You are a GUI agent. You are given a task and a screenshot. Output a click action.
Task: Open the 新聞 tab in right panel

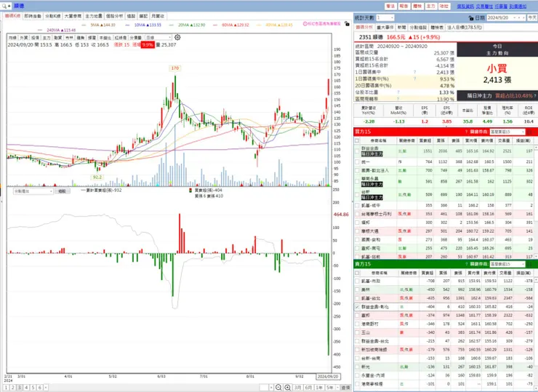401,27
